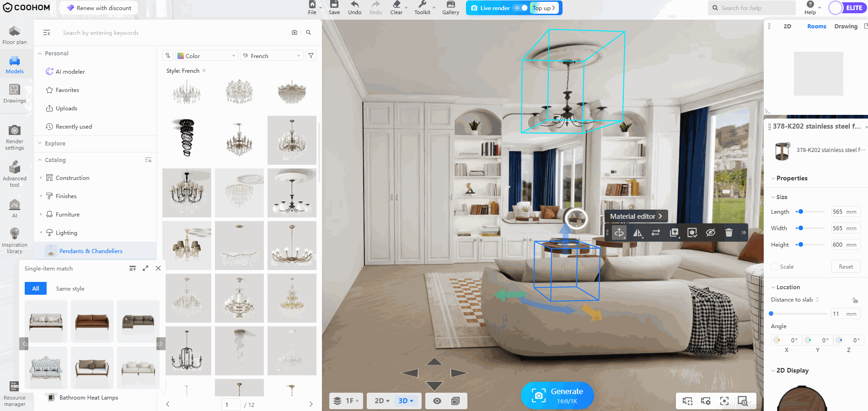
Task: Mirror the selected object with flip icon
Action: click(x=638, y=233)
